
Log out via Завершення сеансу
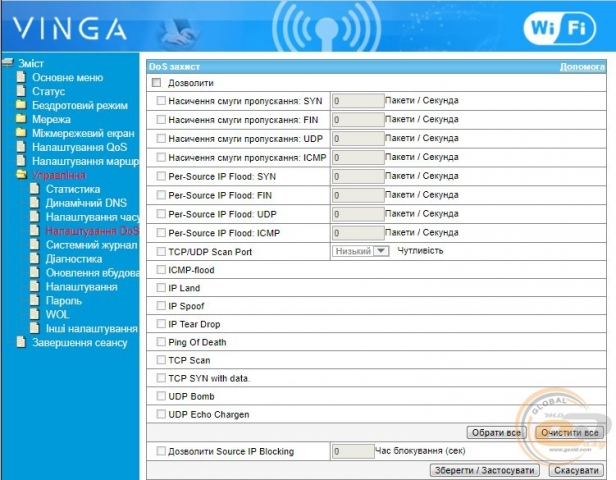(80, 343)
